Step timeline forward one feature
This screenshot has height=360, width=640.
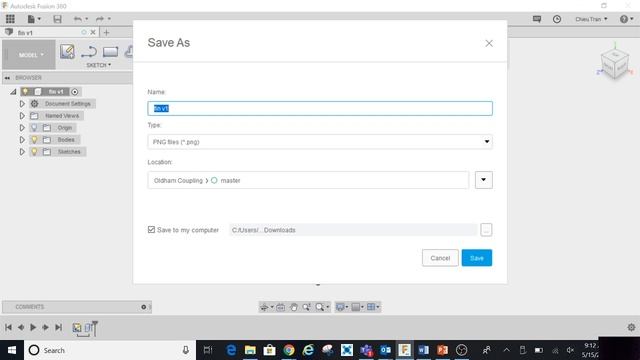click(46, 327)
